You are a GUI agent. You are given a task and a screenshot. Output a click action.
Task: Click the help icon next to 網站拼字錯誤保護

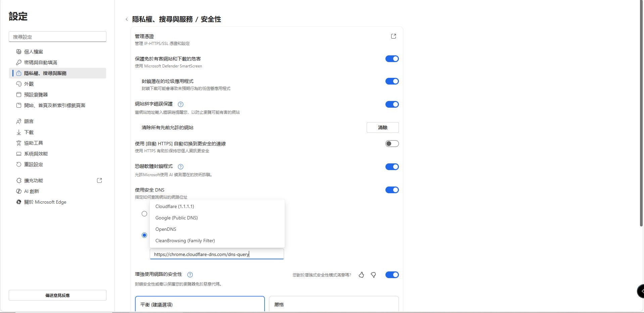181,104
